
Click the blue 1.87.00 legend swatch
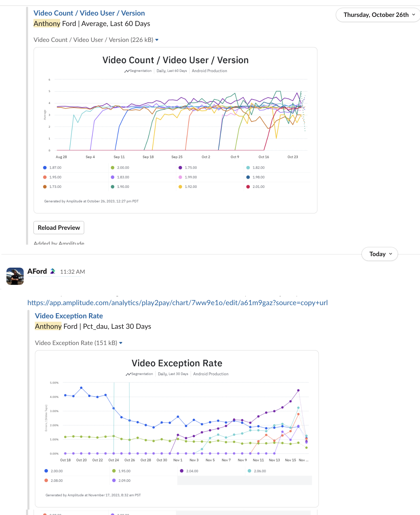(45, 168)
